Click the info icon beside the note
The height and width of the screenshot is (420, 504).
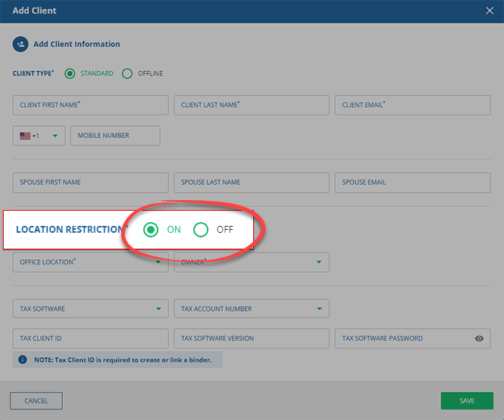pos(23,359)
